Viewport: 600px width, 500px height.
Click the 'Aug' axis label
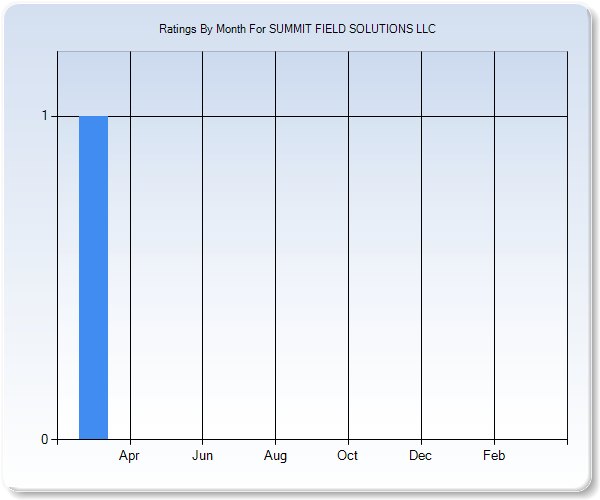(x=275, y=456)
